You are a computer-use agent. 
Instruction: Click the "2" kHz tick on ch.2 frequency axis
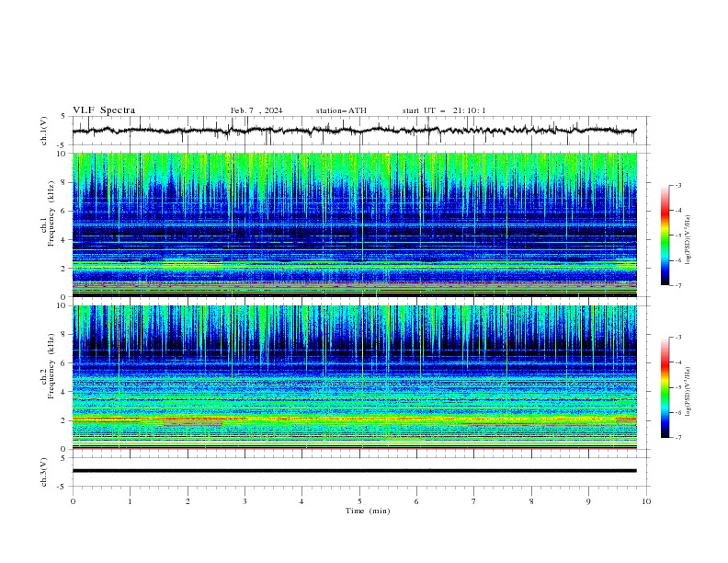65,420
